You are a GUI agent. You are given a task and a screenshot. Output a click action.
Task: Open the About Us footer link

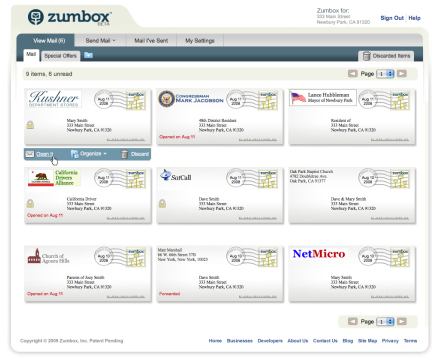point(298,341)
